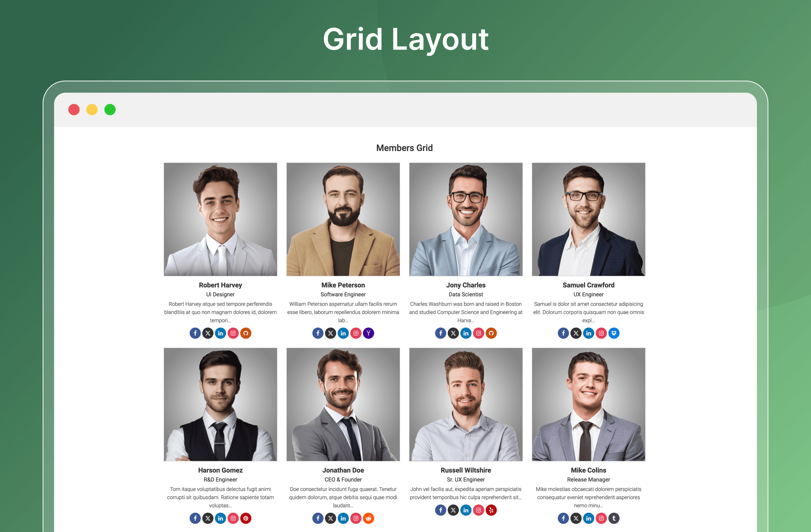Click Russell Wiltshire's X icon

(x=453, y=510)
